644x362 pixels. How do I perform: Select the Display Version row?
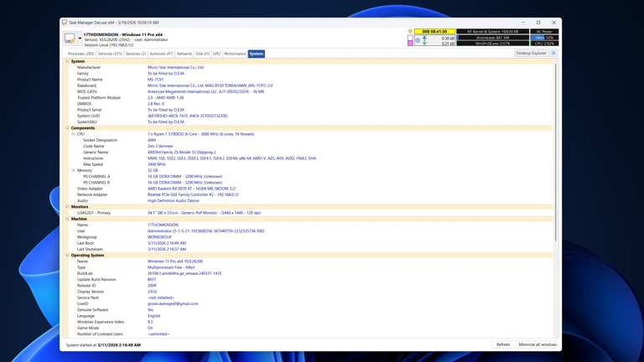coord(311,292)
